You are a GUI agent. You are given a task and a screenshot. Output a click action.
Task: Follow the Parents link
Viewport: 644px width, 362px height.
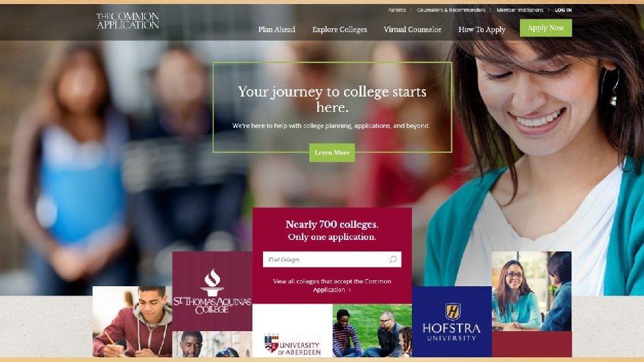[396, 10]
